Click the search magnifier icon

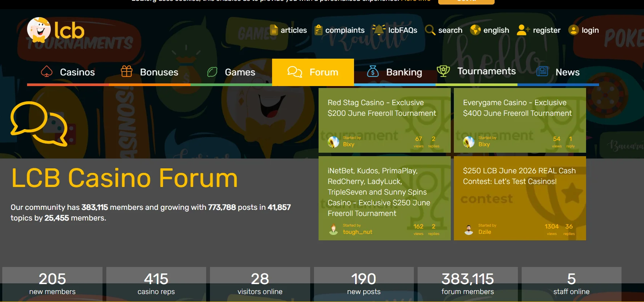[430, 30]
